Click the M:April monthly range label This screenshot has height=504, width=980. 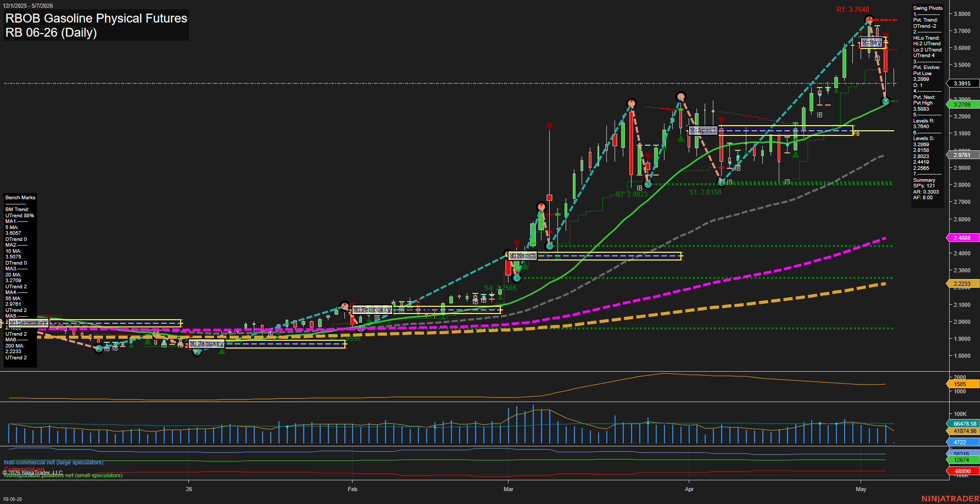703,130
